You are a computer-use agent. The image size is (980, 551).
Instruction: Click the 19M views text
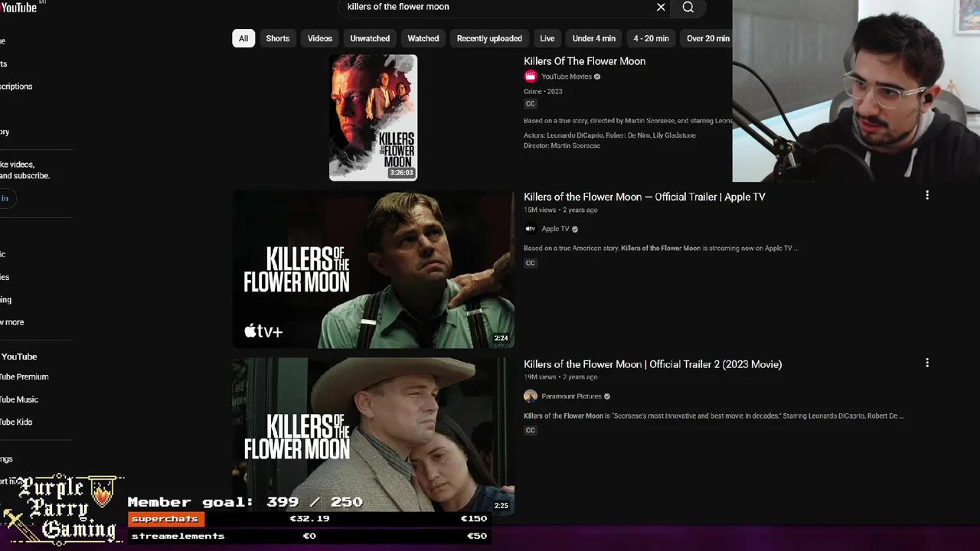click(x=540, y=377)
